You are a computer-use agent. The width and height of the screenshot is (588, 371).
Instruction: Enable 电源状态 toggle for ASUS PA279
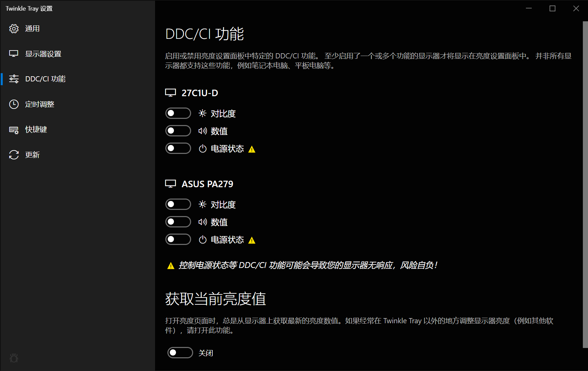[x=178, y=239]
